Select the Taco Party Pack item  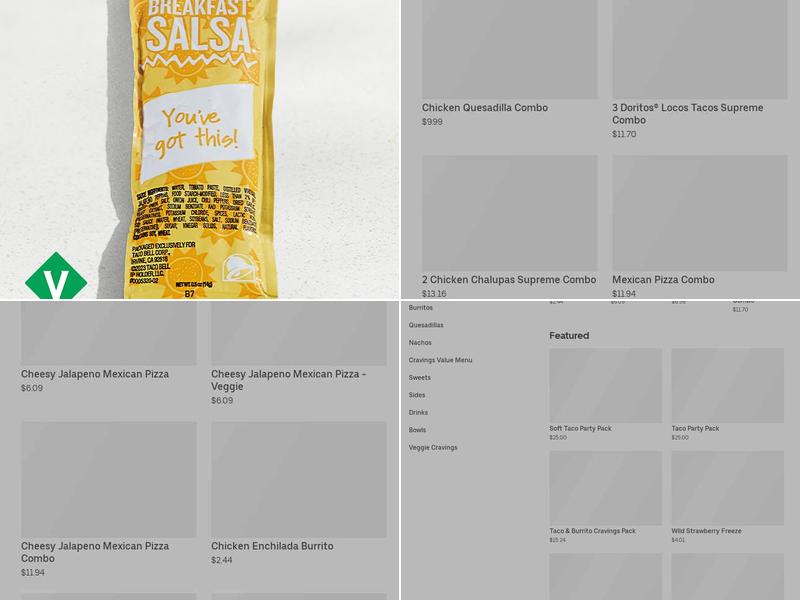pyautogui.click(x=695, y=429)
